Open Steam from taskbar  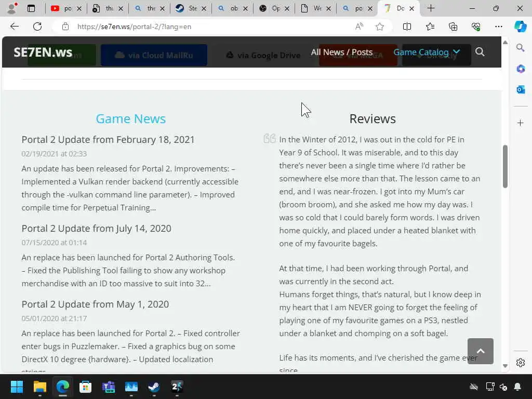[154, 387]
